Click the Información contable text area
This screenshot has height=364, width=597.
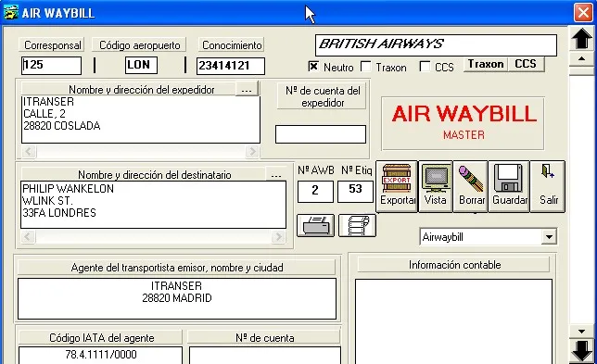(453, 321)
